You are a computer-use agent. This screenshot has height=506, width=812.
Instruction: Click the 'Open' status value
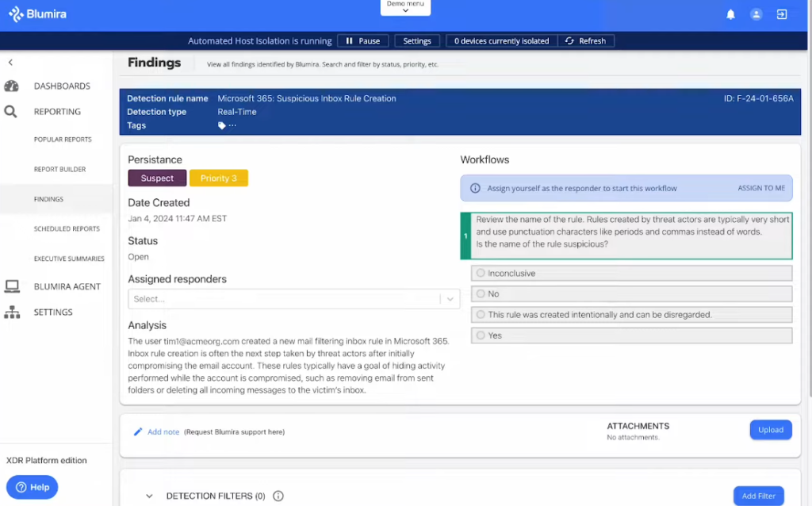pos(138,257)
